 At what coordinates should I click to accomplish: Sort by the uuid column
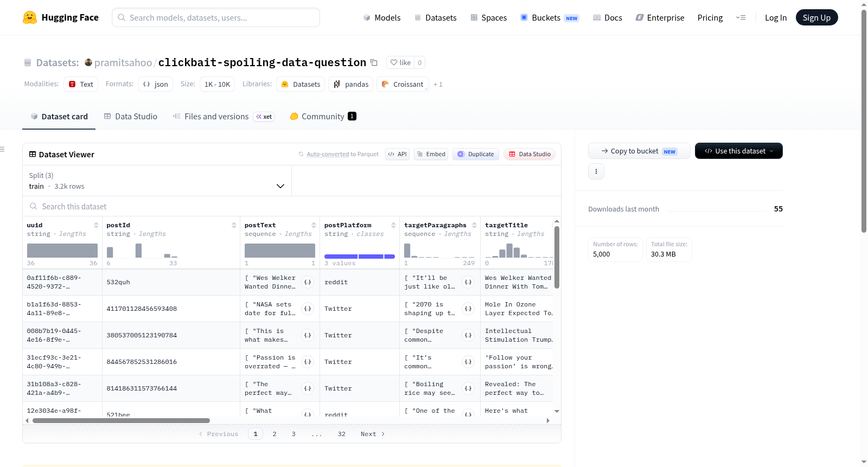pos(96,225)
